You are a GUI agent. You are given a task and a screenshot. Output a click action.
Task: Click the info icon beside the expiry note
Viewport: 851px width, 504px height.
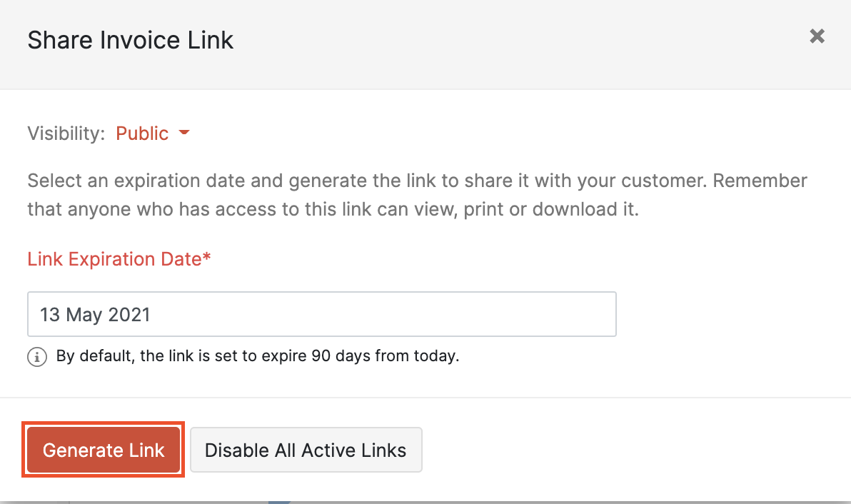(x=36, y=357)
